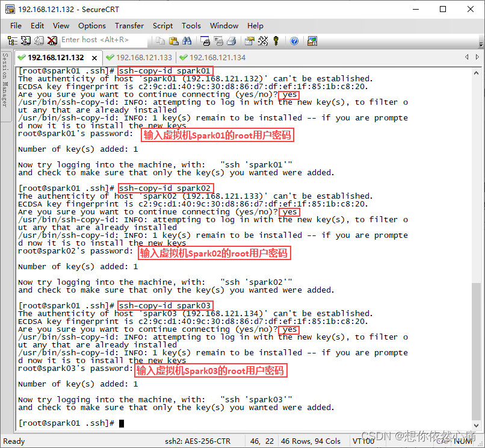Click the Print printer icon
Screen dimensions: 485x448
(205, 41)
